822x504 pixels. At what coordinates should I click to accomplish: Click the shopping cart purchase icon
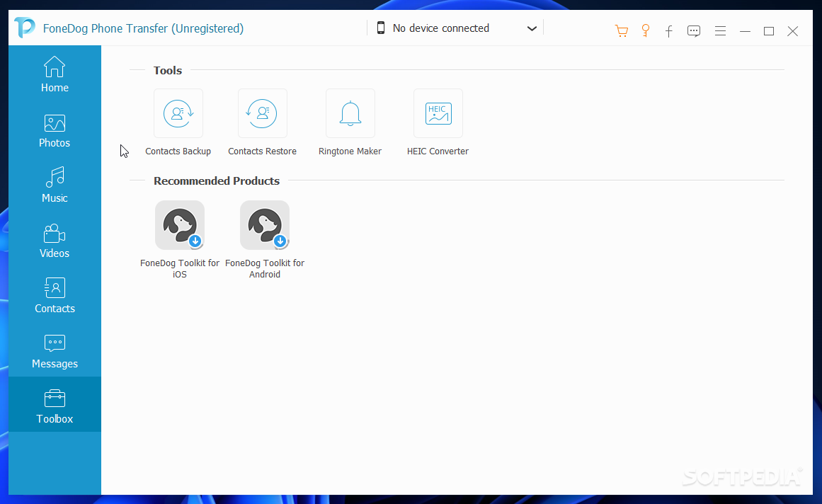[621, 31]
